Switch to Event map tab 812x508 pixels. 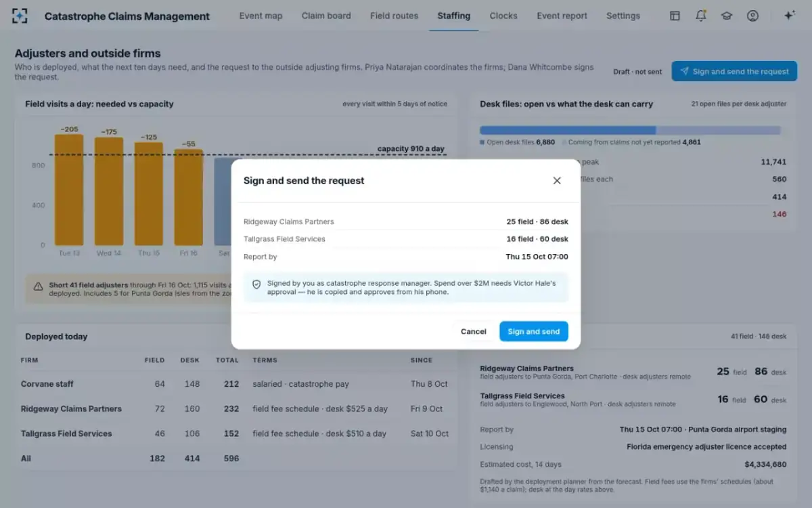pyautogui.click(x=261, y=16)
